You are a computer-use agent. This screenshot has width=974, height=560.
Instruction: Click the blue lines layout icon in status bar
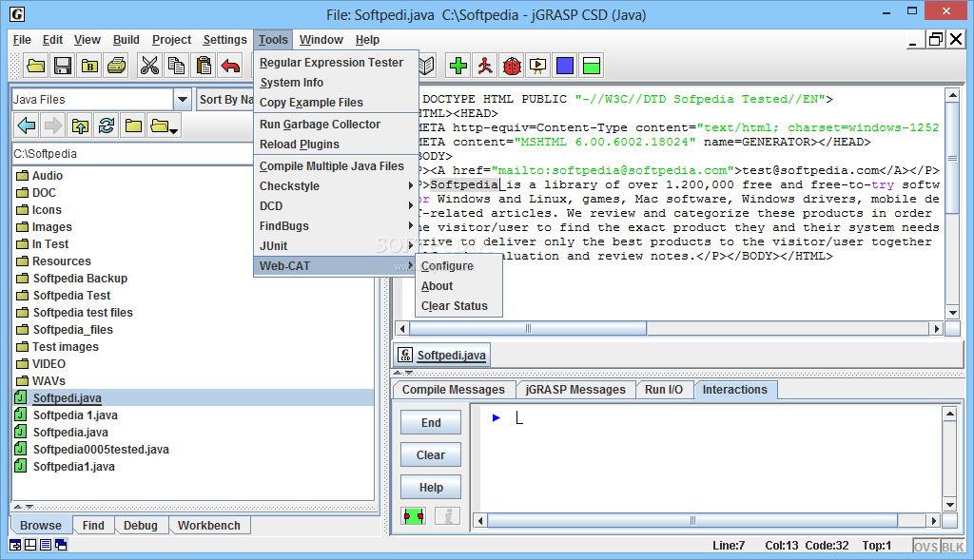[46, 545]
